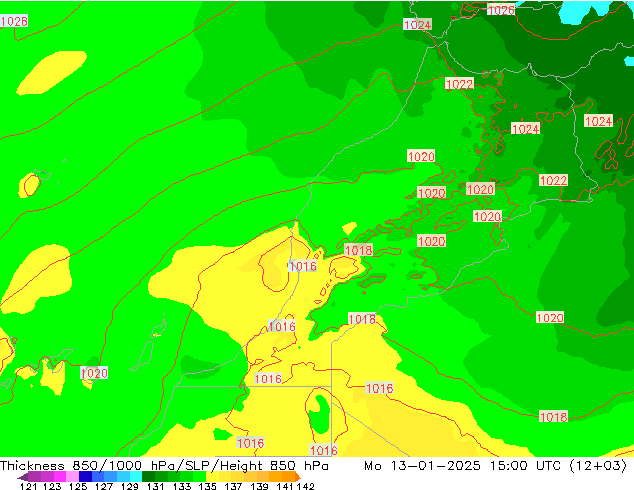Click legend value '133'

[x=182, y=486]
